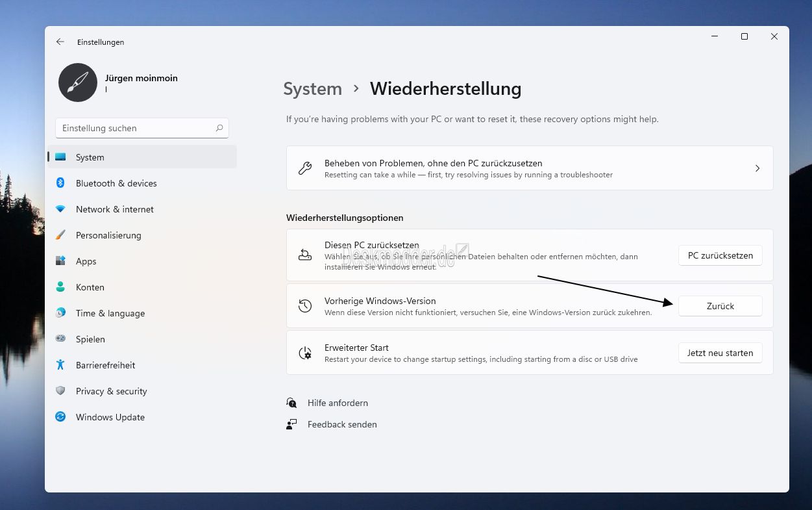
Task: Click the Network wifi icon in sidebar
Action: click(60, 209)
